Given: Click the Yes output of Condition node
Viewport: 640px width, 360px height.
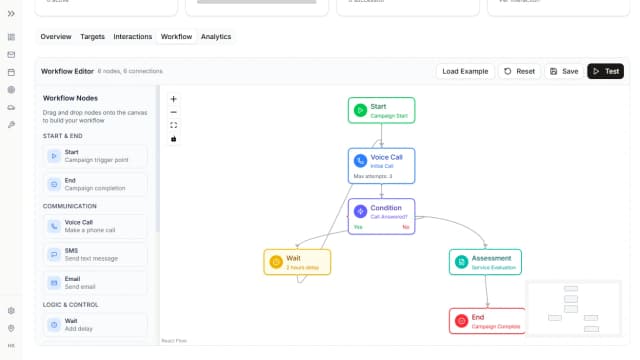Looking at the screenshot, I should [x=358, y=227].
